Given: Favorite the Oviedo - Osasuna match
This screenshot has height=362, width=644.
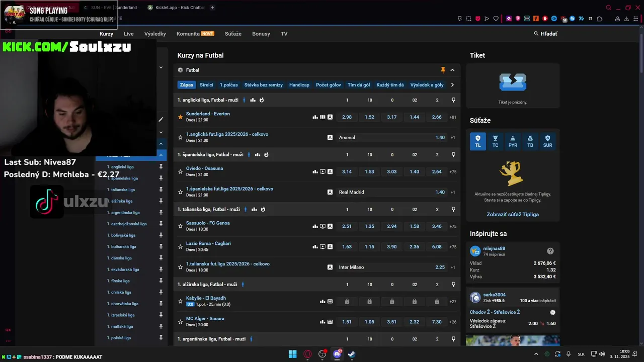Looking at the screenshot, I should [180, 171].
